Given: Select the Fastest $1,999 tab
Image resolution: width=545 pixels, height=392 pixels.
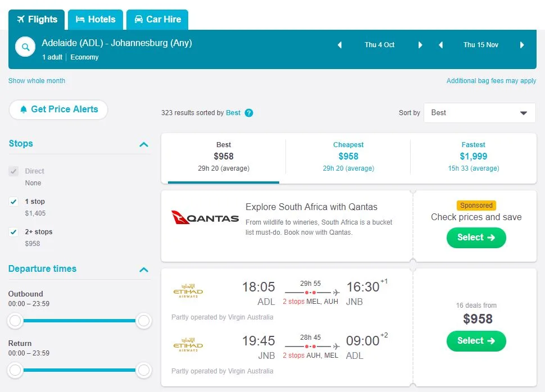Looking at the screenshot, I should pyautogui.click(x=473, y=157).
